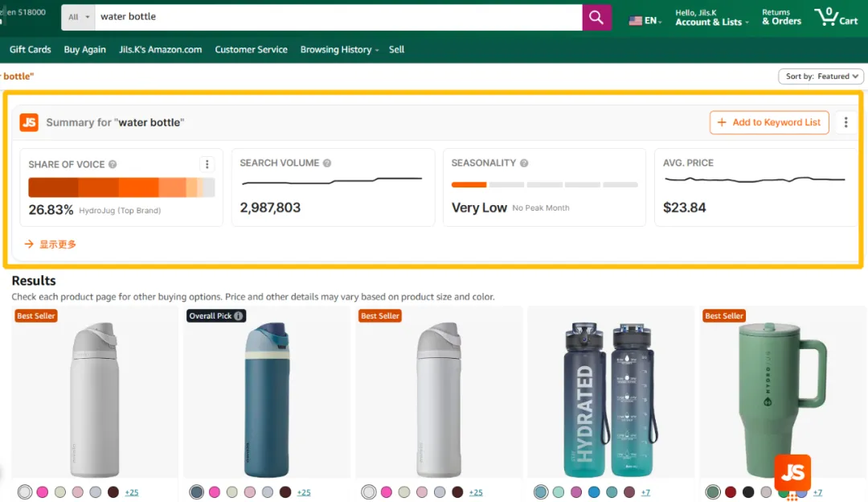The height and width of the screenshot is (502, 868).
Task: Show second product's +25 more colors
Action: 304,492
